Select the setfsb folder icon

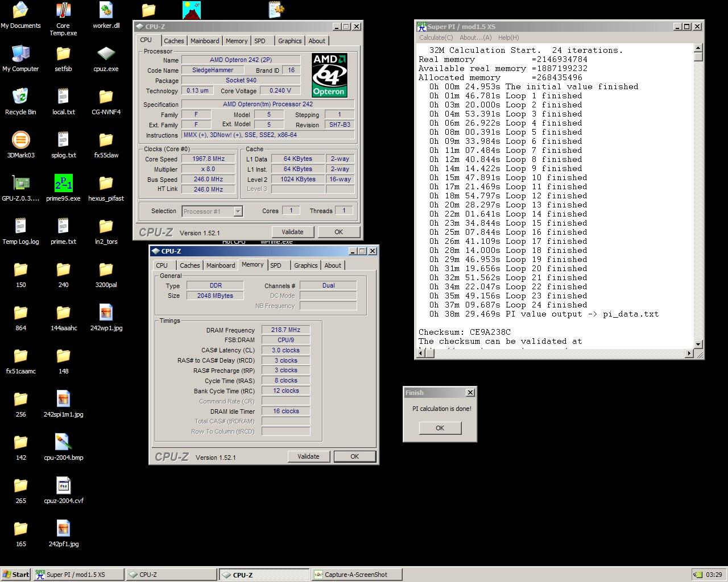pyautogui.click(x=63, y=59)
